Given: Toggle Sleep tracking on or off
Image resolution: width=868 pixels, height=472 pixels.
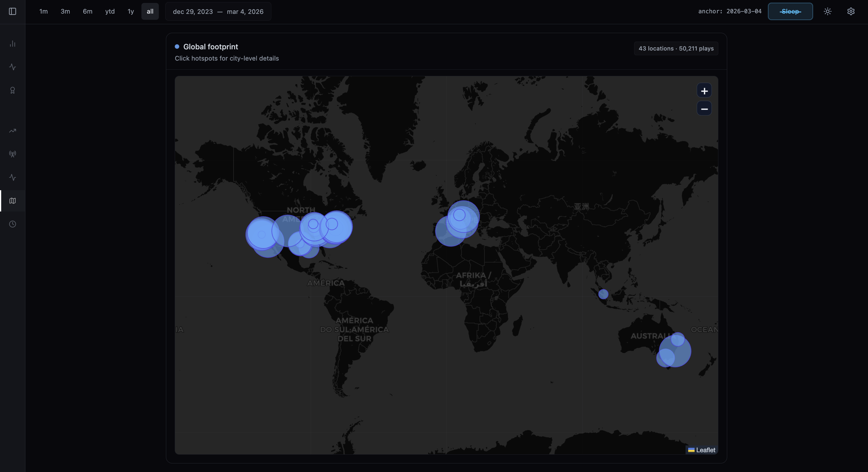Looking at the screenshot, I should click(790, 11).
